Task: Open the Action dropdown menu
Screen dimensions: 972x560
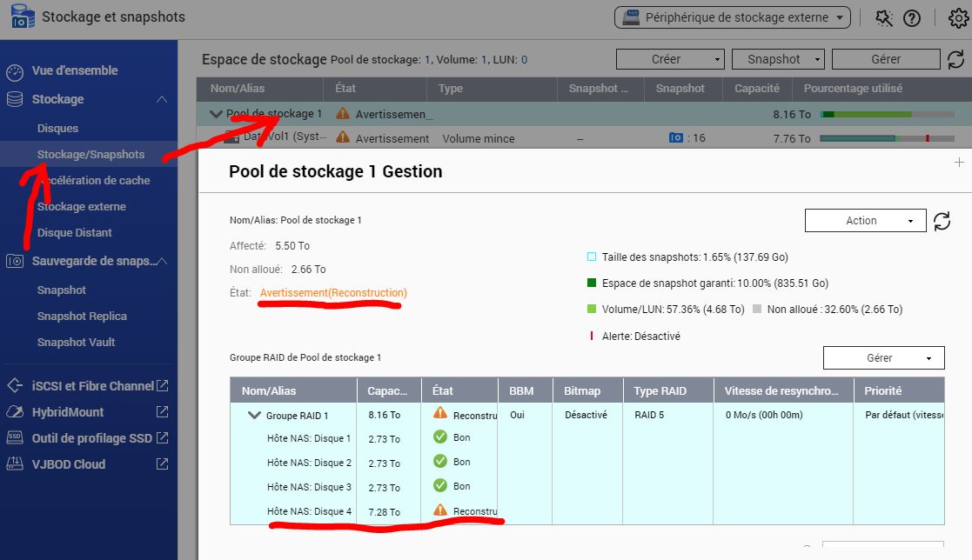Action: [865, 221]
